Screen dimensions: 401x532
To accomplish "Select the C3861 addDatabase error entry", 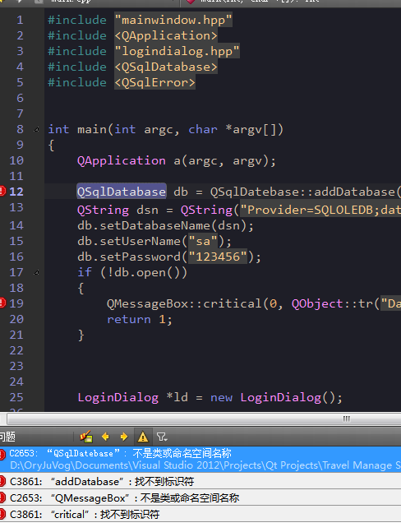I will coord(200,481).
